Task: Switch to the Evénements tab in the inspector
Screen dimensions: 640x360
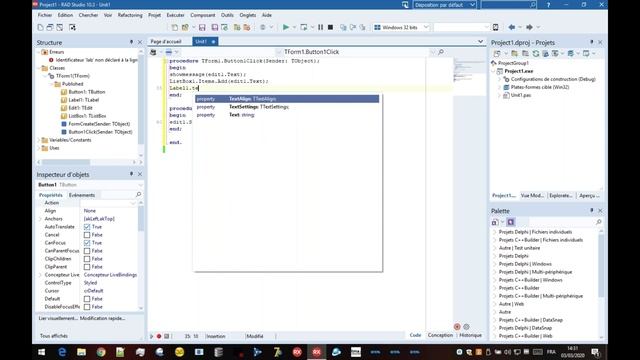Action: [x=82, y=195]
